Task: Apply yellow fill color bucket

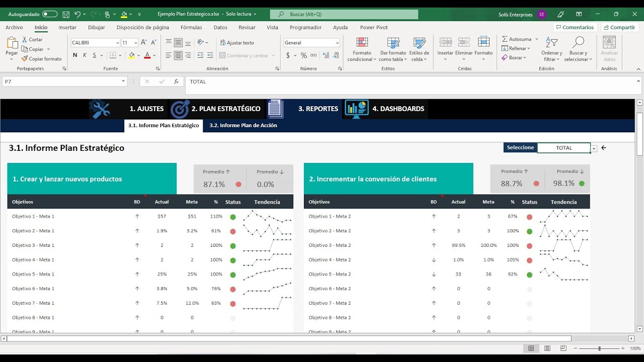Action: point(131,55)
